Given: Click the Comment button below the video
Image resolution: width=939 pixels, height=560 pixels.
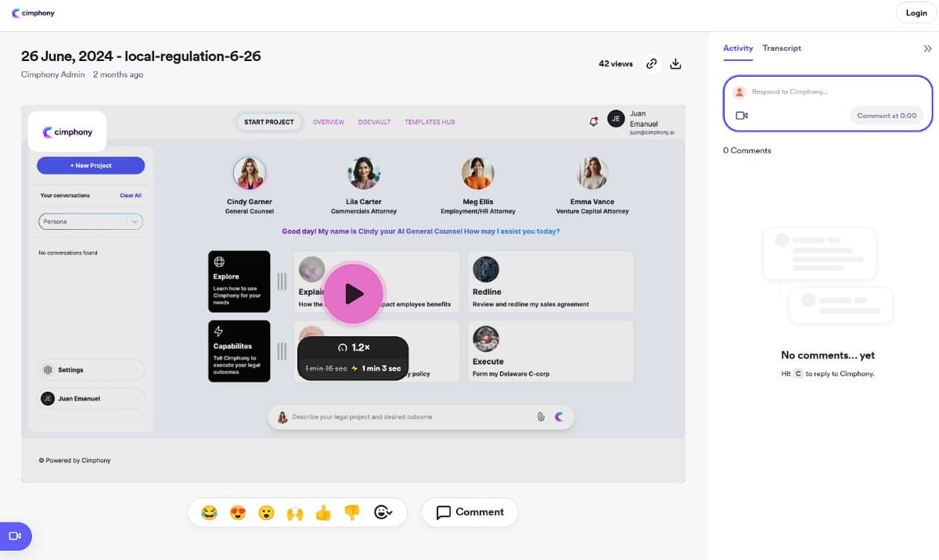Looking at the screenshot, I should (x=470, y=512).
